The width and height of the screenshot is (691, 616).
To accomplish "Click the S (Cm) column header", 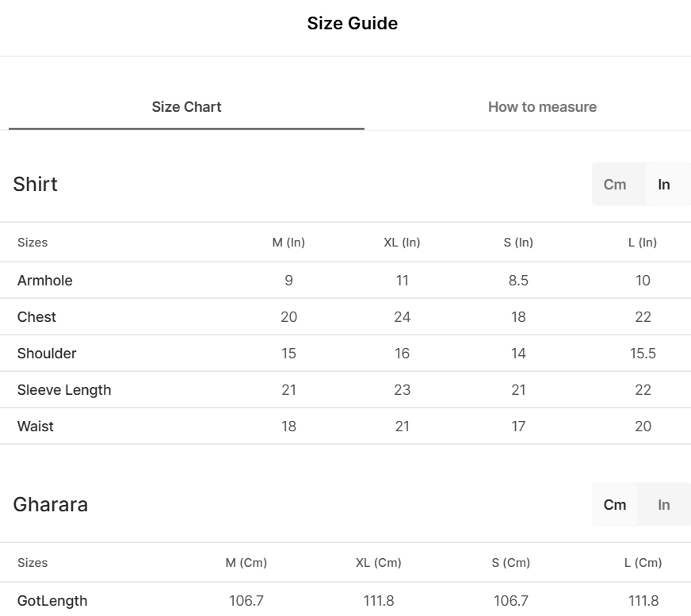I will pos(510,563).
